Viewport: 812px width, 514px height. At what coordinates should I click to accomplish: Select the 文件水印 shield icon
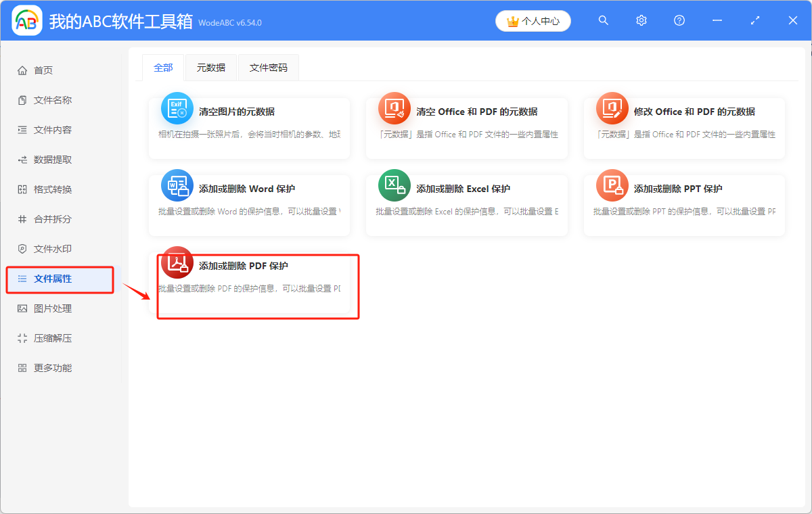[22, 249]
